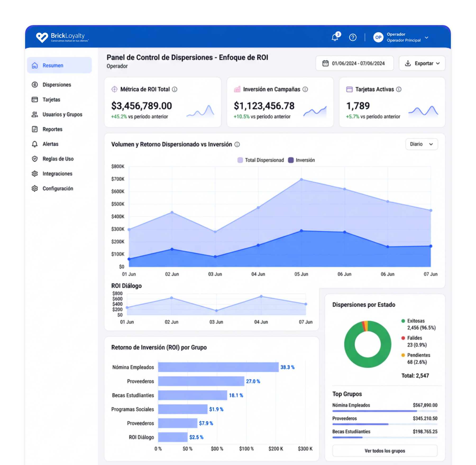Open the Diario period dropdown
Screen dimensions: 476x465
422,144
